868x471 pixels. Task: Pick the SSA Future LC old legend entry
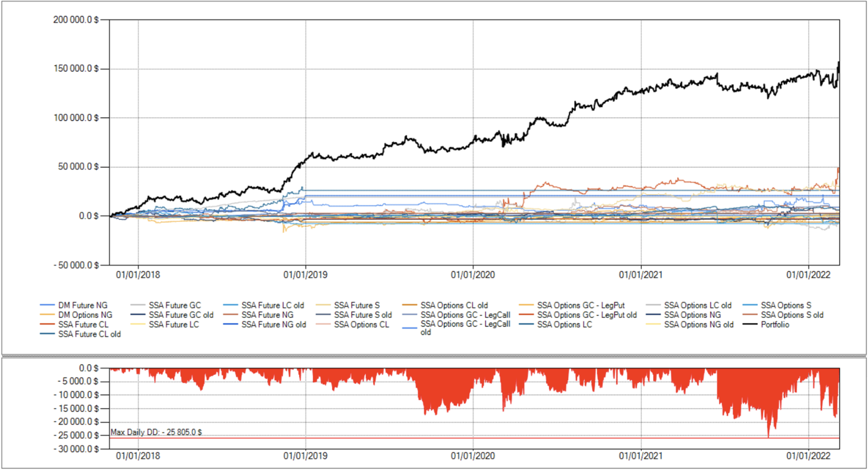(x=273, y=306)
